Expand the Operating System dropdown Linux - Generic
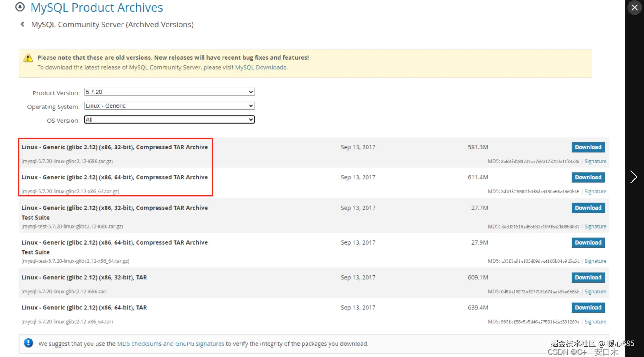The width and height of the screenshot is (644, 357). (x=169, y=106)
